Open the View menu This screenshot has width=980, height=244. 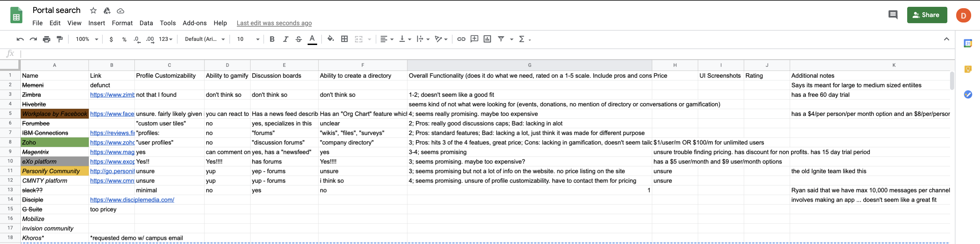74,23
